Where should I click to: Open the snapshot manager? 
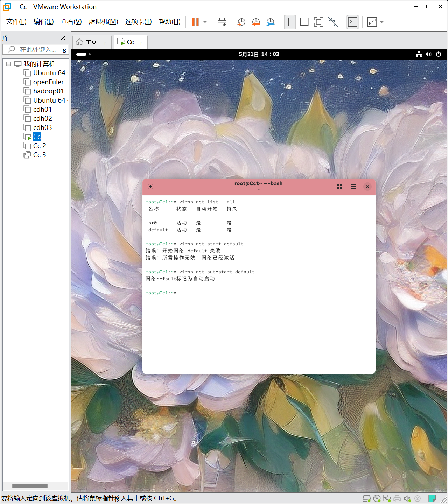pyautogui.click(x=271, y=22)
